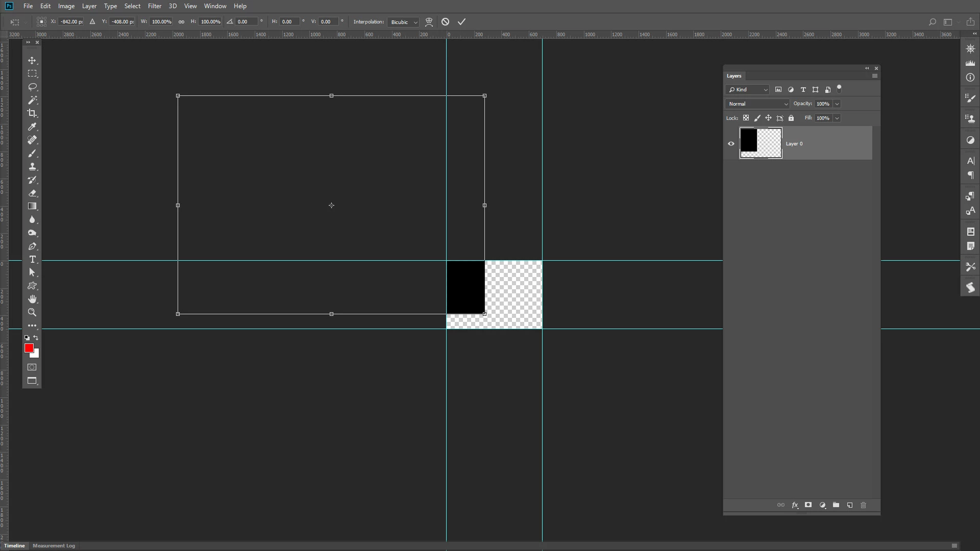The height and width of the screenshot is (551, 980).
Task: Select the Horizontal Type tool
Action: 32,260
